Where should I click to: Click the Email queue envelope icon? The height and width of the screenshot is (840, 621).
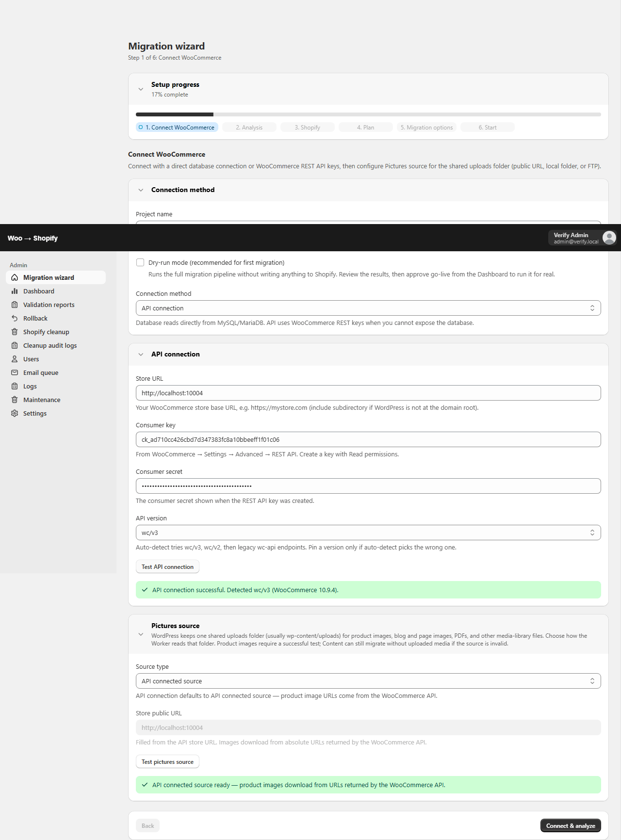click(x=15, y=372)
